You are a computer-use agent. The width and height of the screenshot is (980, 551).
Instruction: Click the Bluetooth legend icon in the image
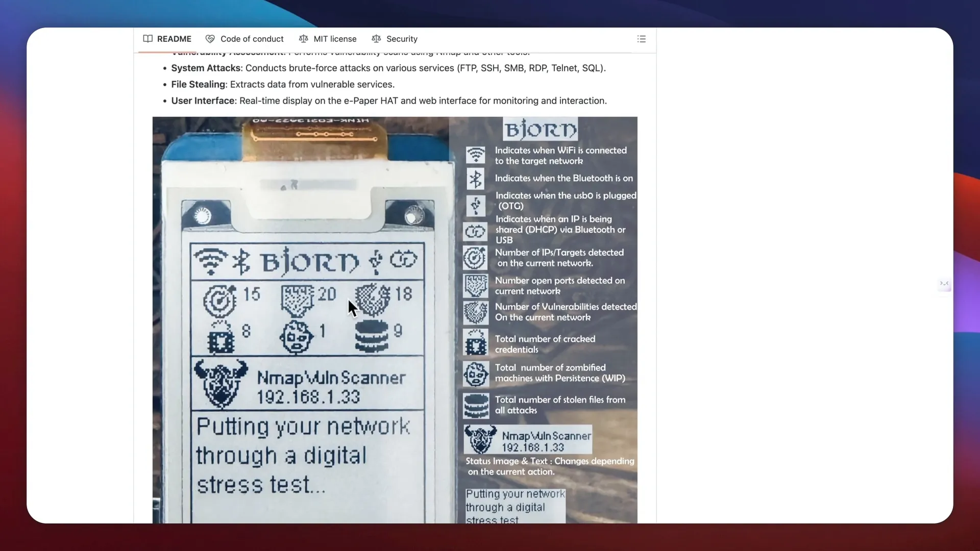point(476,179)
